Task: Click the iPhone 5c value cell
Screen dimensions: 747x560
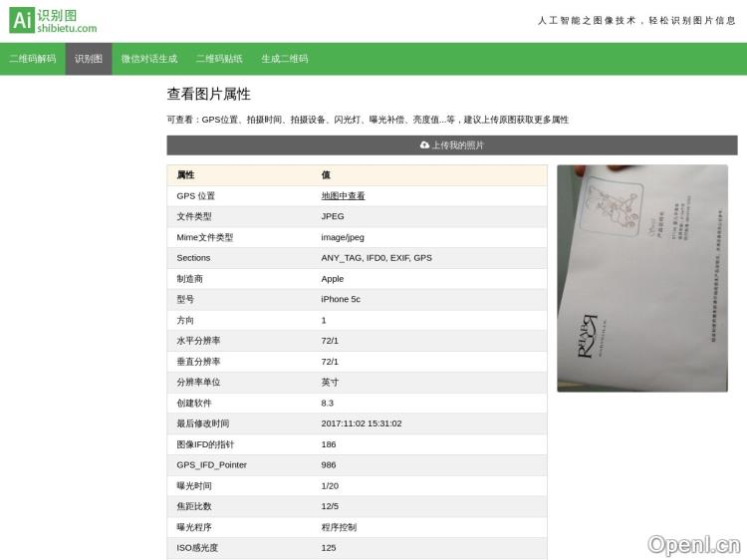Action: pos(341,299)
